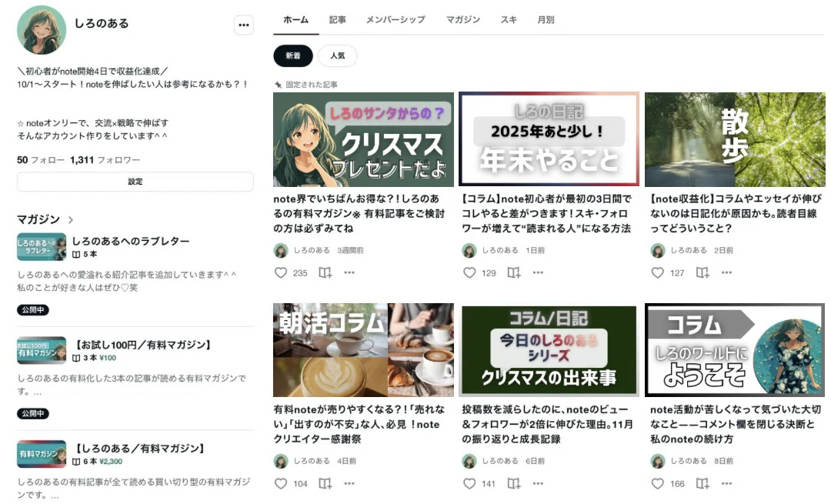Open more options on the 166-like article
This screenshot has height=504, width=831.
[x=726, y=483]
